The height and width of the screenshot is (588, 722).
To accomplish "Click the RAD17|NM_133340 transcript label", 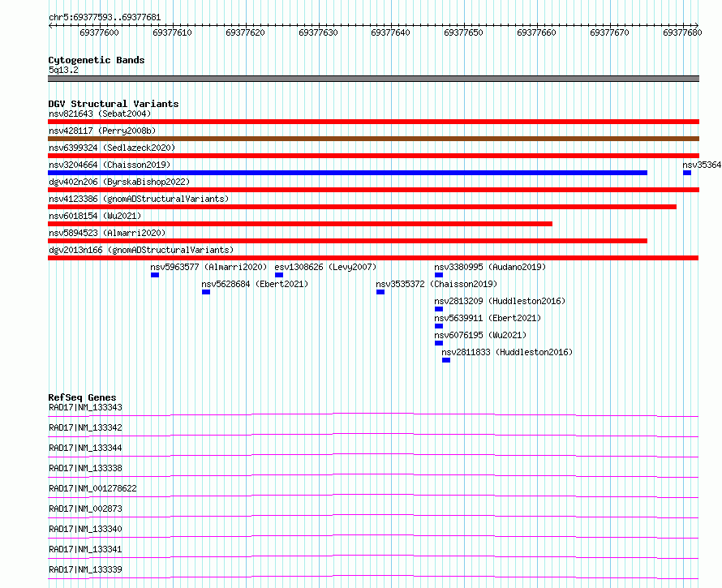I will pos(86,529).
